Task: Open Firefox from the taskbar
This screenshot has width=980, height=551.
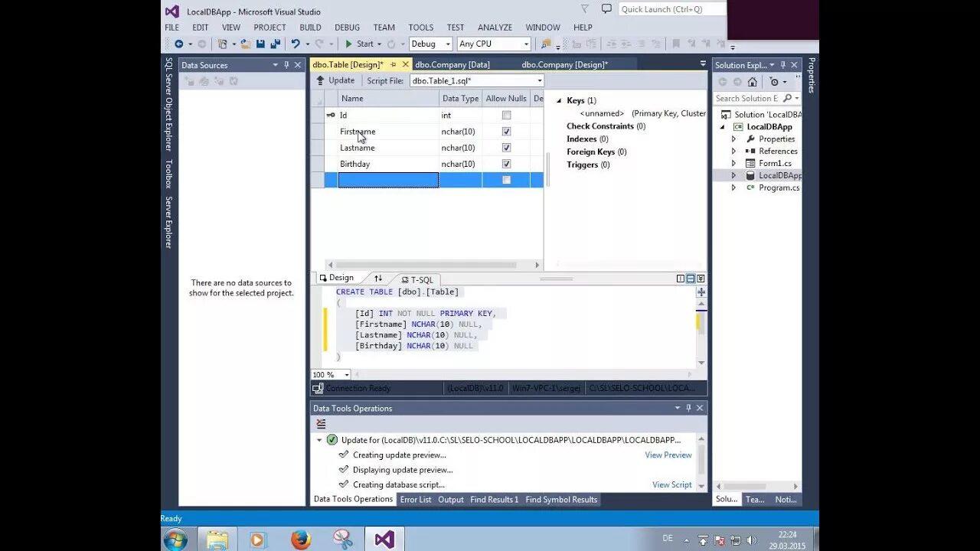Action: [x=301, y=540]
